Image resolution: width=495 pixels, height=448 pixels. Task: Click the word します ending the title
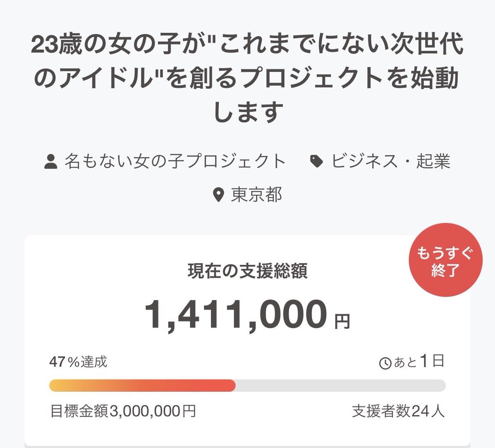coord(248,112)
